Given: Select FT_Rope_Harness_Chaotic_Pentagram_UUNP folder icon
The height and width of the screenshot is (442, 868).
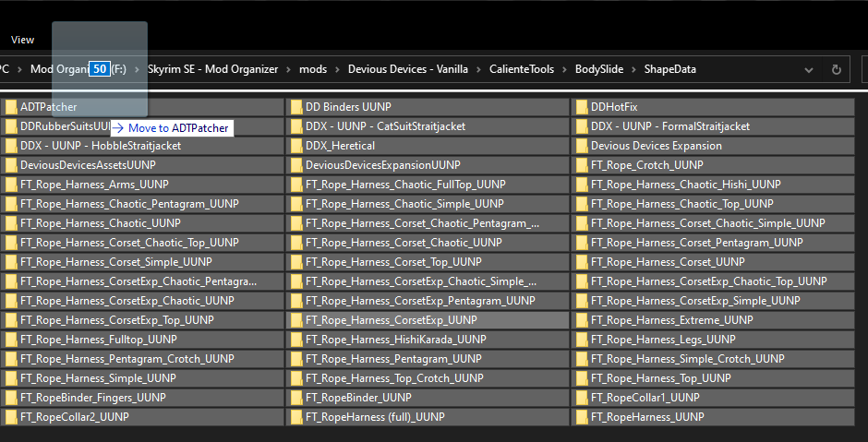Looking at the screenshot, I should pyautogui.click(x=11, y=204).
